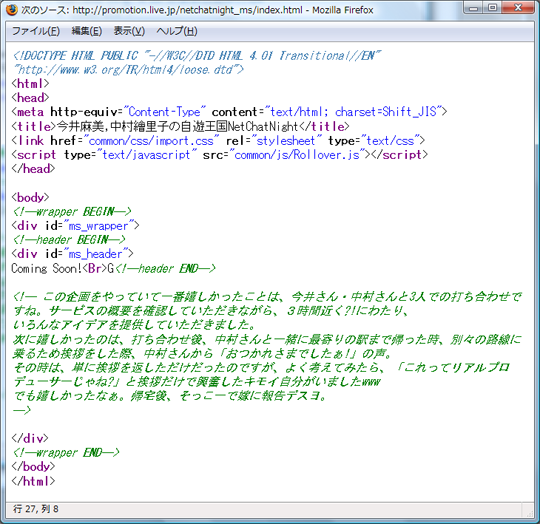Click the div id ms_wrapper line
Screen dimensions: 540x524
click(75, 226)
